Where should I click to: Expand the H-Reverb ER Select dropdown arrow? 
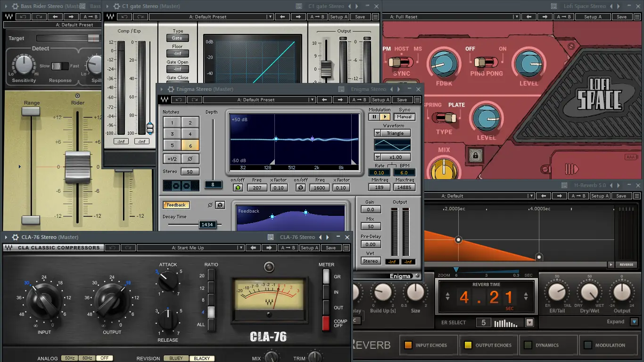pos(529,323)
